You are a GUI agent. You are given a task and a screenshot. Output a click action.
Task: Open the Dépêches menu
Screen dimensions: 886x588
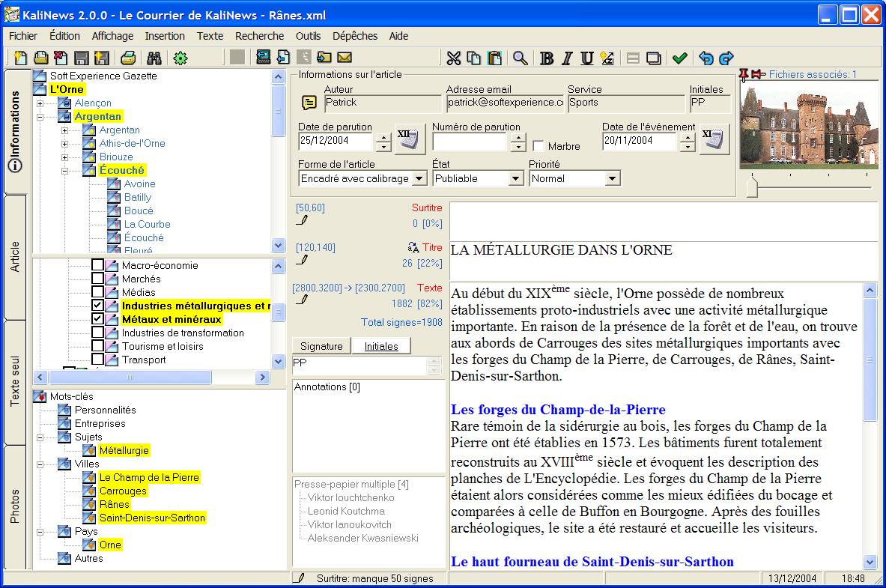[355, 36]
